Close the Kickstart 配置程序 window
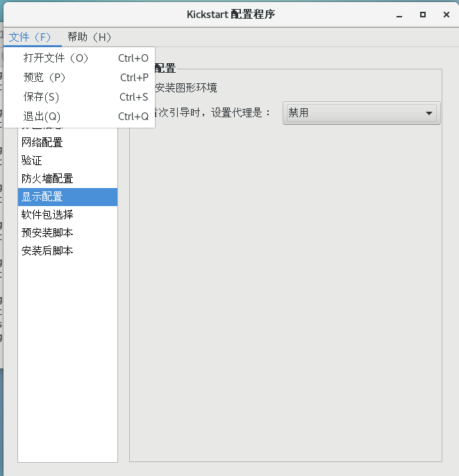The image size is (459, 476). point(447,15)
